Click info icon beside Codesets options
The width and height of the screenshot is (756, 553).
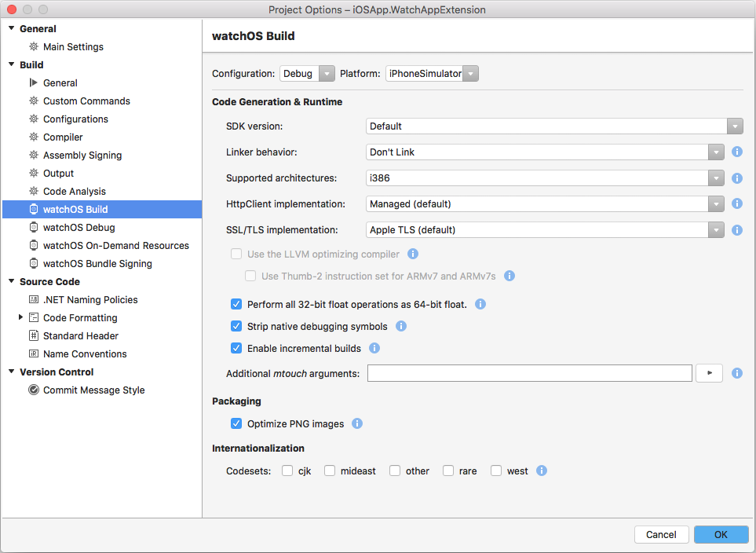pyautogui.click(x=542, y=471)
